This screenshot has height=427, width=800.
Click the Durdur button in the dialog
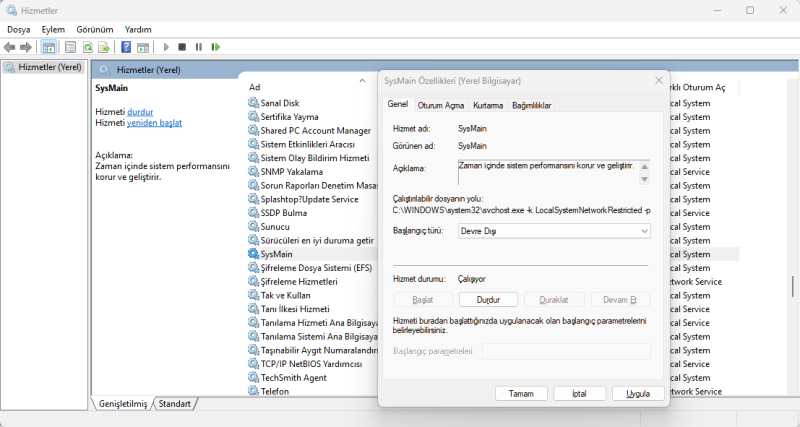488,299
